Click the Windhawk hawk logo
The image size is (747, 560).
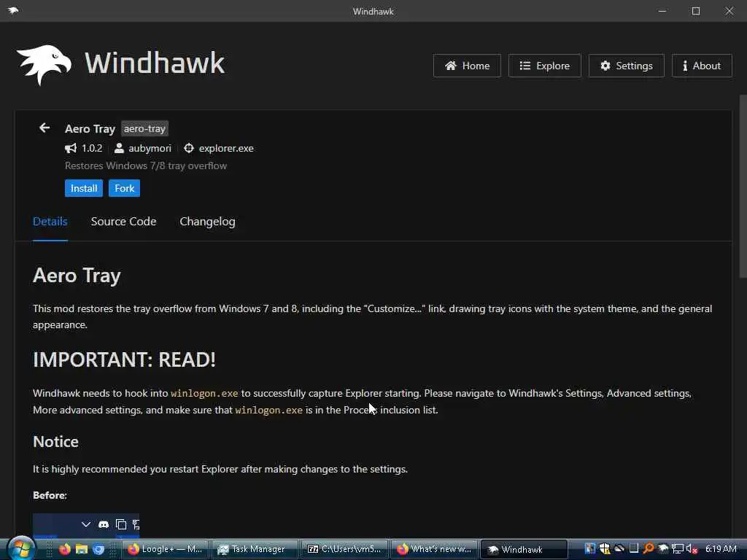44,64
